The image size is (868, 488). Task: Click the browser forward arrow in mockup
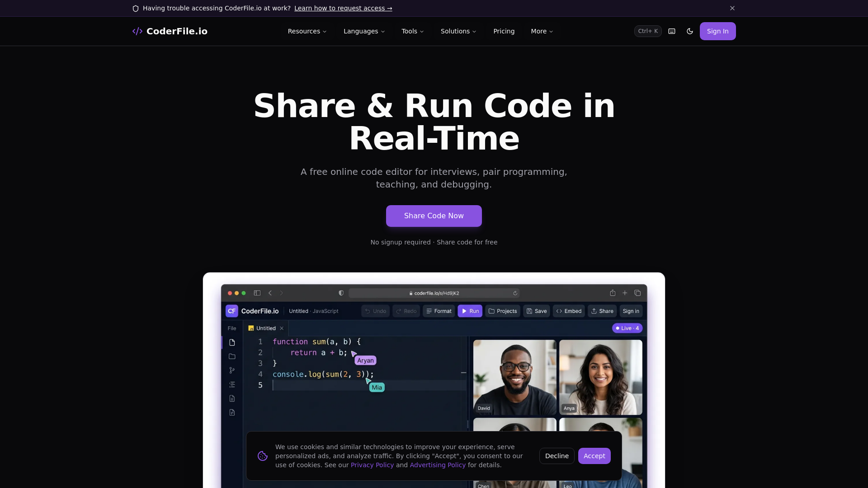281,293
